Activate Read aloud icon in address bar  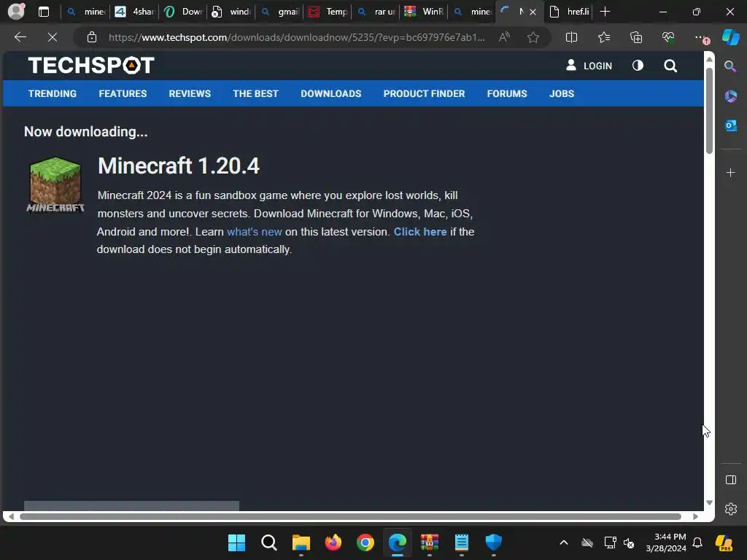tap(504, 37)
